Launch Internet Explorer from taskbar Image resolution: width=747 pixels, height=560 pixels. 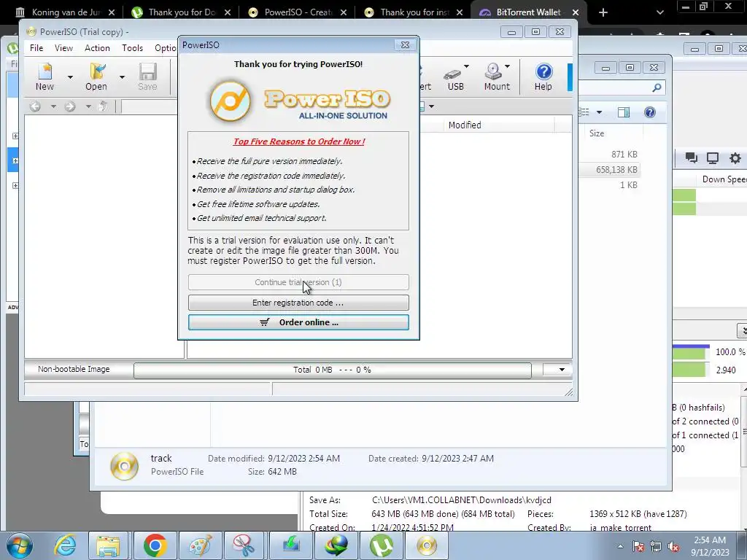tap(65, 545)
